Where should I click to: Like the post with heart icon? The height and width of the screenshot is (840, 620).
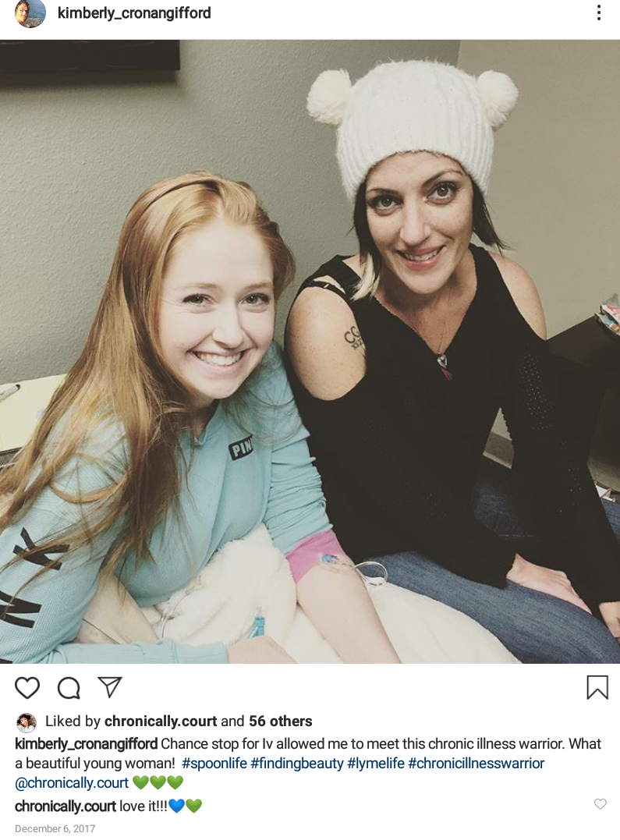click(x=27, y=688)
